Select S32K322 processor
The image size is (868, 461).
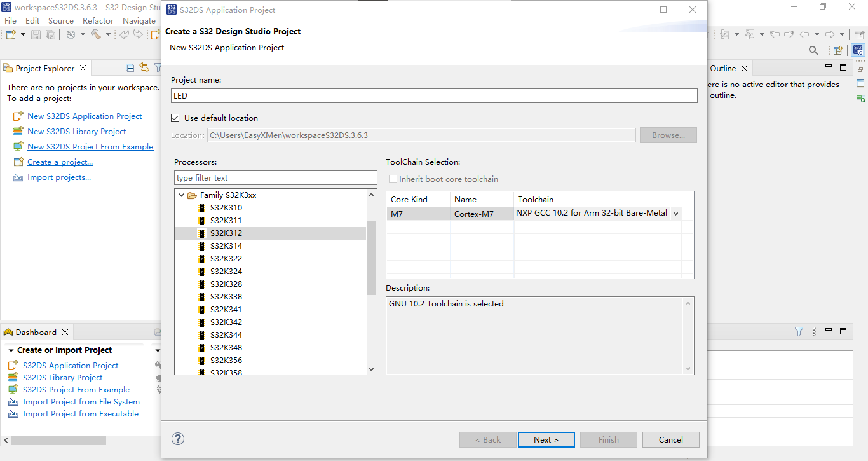tap(226, 259)
